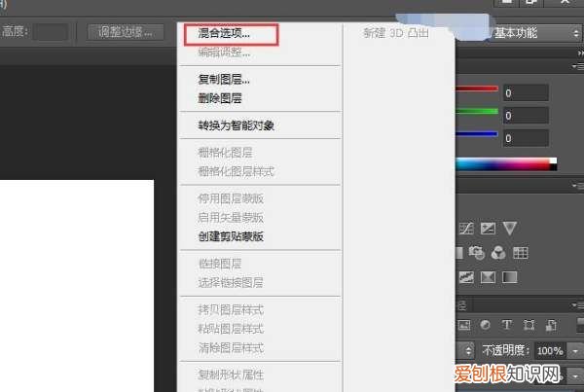
Task: Filter layers by type layers
Action: [x=506, y=325]
